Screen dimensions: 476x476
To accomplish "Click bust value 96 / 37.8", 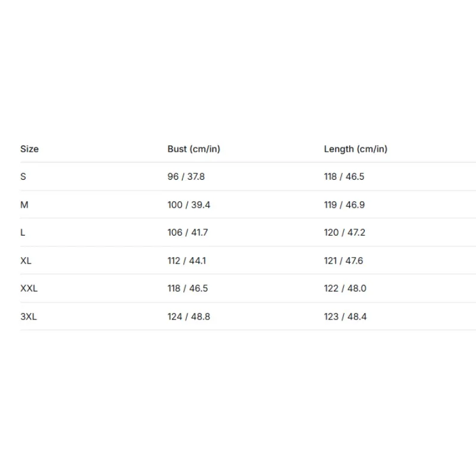I will tap(186, 176).
